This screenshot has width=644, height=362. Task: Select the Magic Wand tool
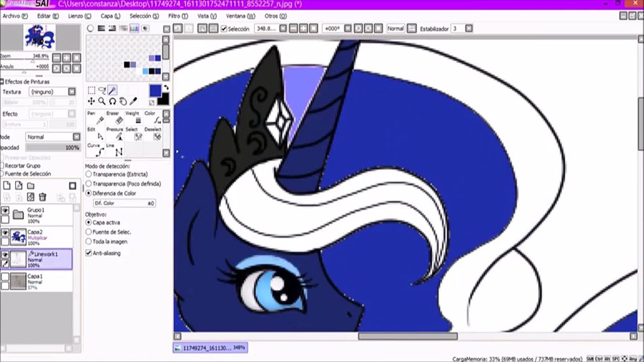(113, 90)
